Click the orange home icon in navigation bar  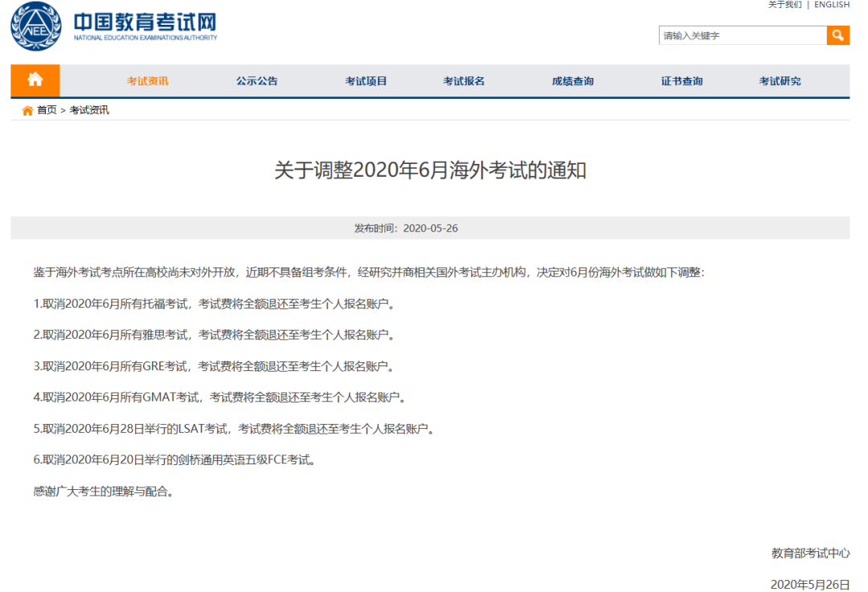click(x=35, y=80)
